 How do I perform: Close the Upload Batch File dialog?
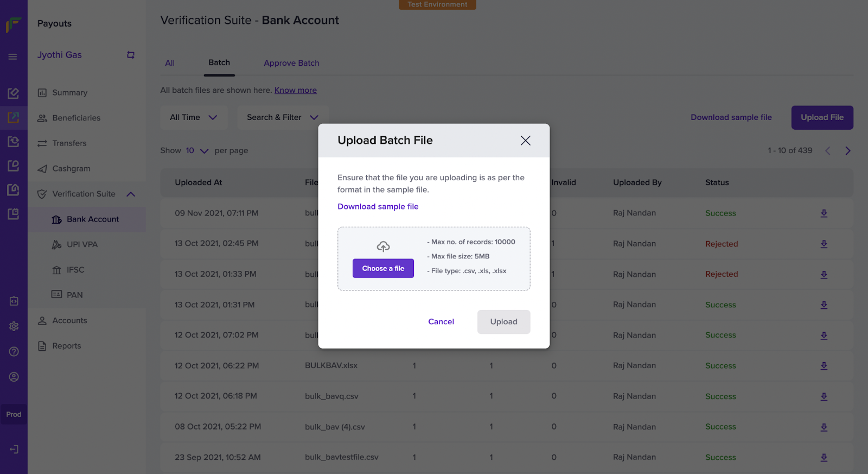pyautogui.click(x=525, y=141)
